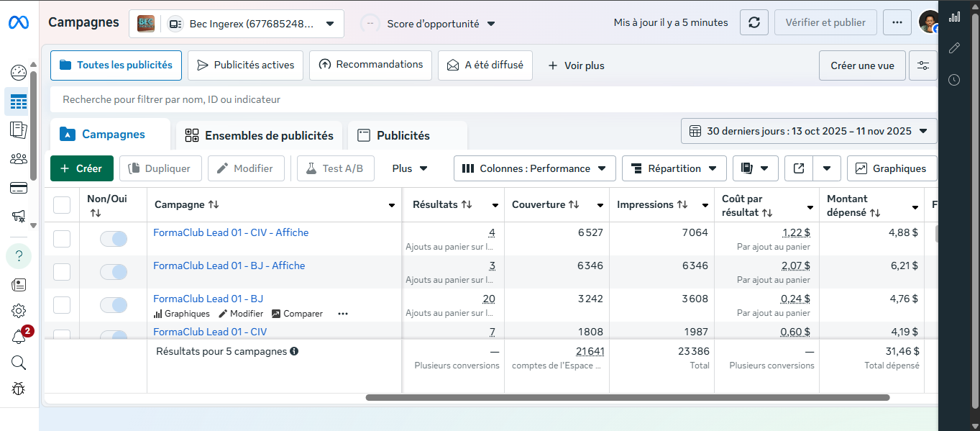
Task: Open billing card icon in sidebar
Action: point(19,189)
